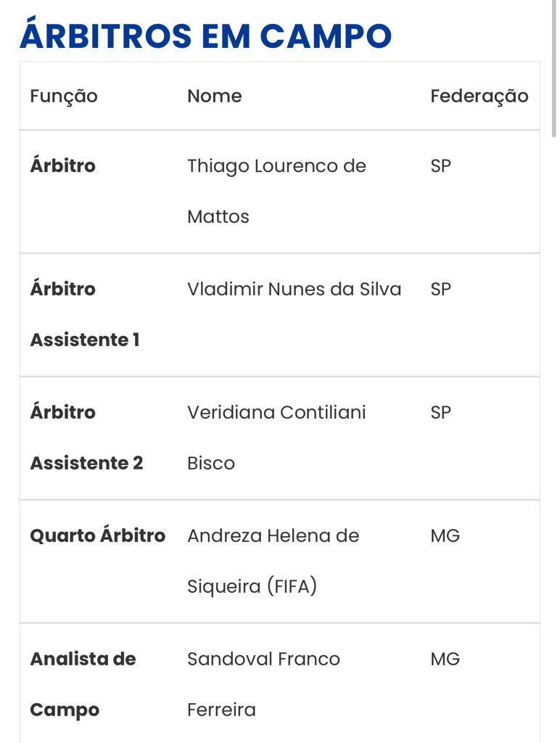Click the name Veridiana Contiliani Bisco

(276, 438)
